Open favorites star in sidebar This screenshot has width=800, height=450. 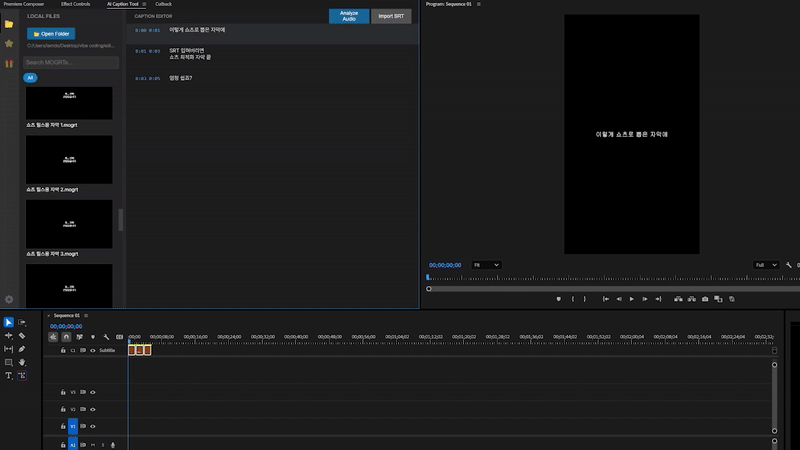[x=9, y=43]
